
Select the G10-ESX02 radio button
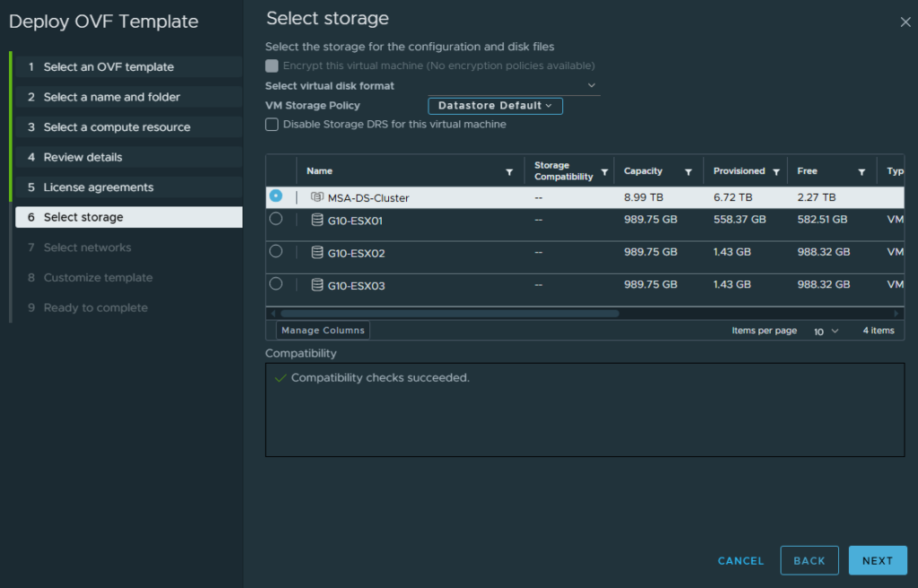pos(276,251)
